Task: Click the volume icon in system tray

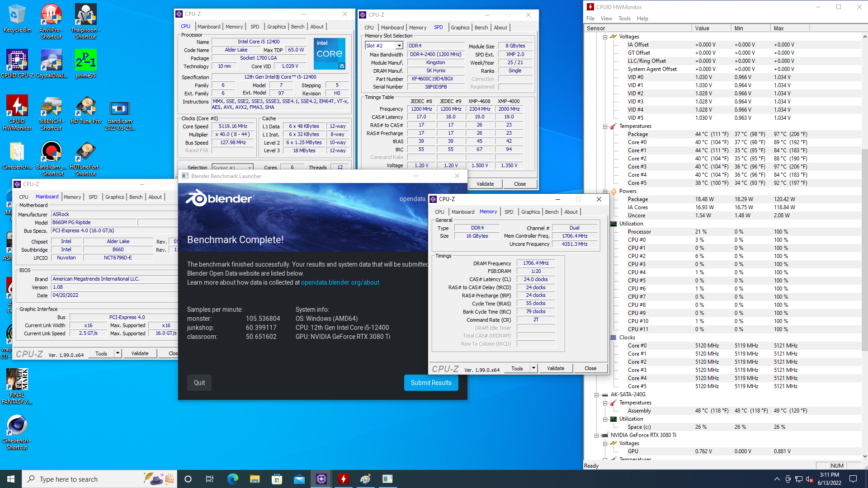Action: (x=809, y=479)
